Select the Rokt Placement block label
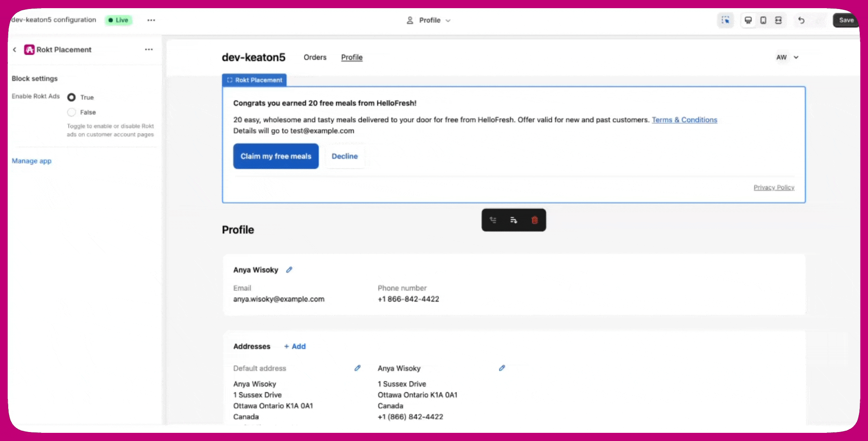This screenshot has height=441, width=868. (255, 80)
